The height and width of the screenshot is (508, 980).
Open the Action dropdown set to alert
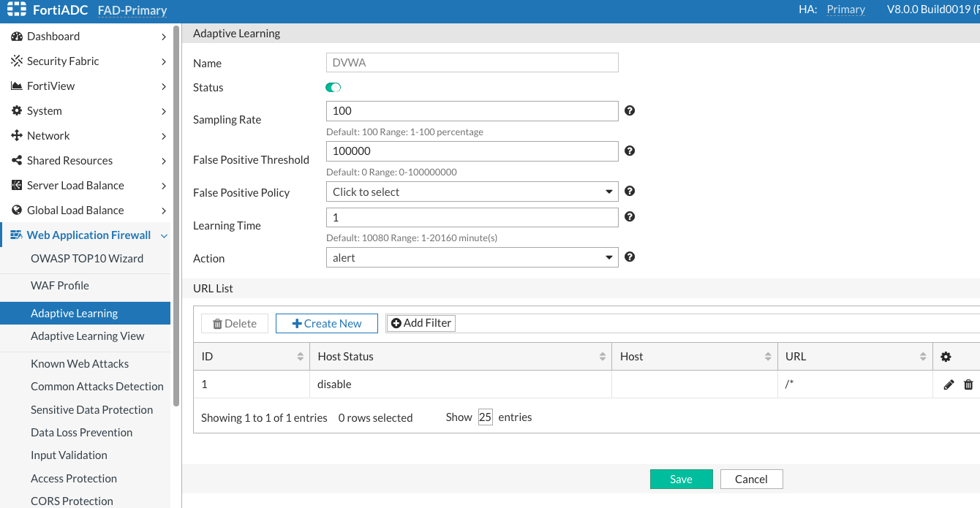click(x=472, y=258)
